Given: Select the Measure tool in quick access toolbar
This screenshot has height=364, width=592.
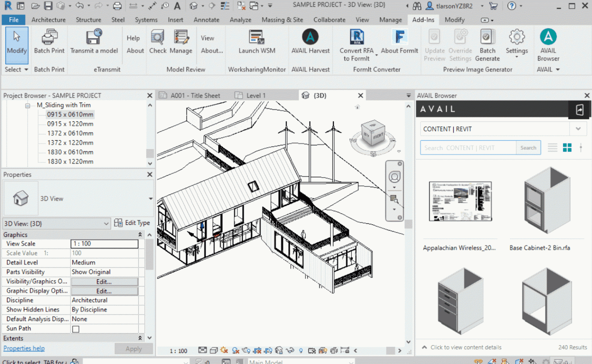Looking at the screenshot, I should [133, 6].
